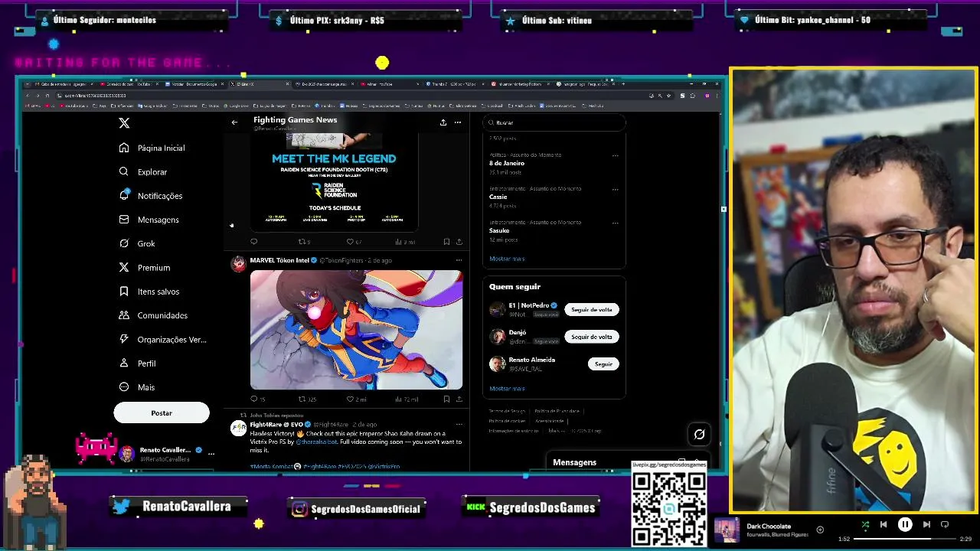This screenshot has width=980, height=551.
Task: Bookmark the Meet the MK Legend post
Action: point(446,242)
